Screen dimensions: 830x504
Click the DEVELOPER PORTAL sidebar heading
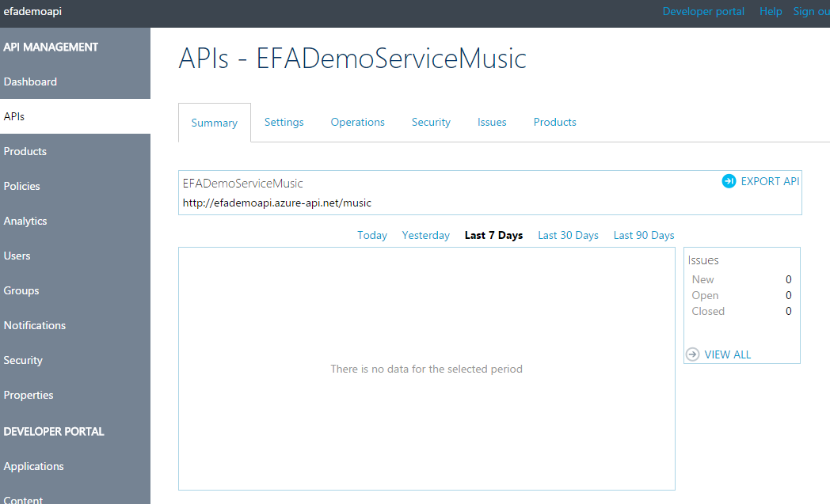point(54,431)
